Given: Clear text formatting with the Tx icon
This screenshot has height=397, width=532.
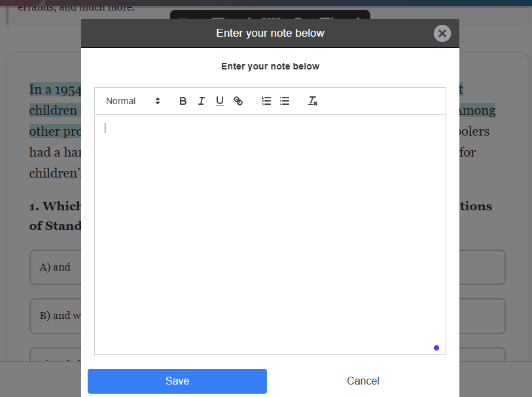Looking at the screenshot, I should (x=313, y=101).
